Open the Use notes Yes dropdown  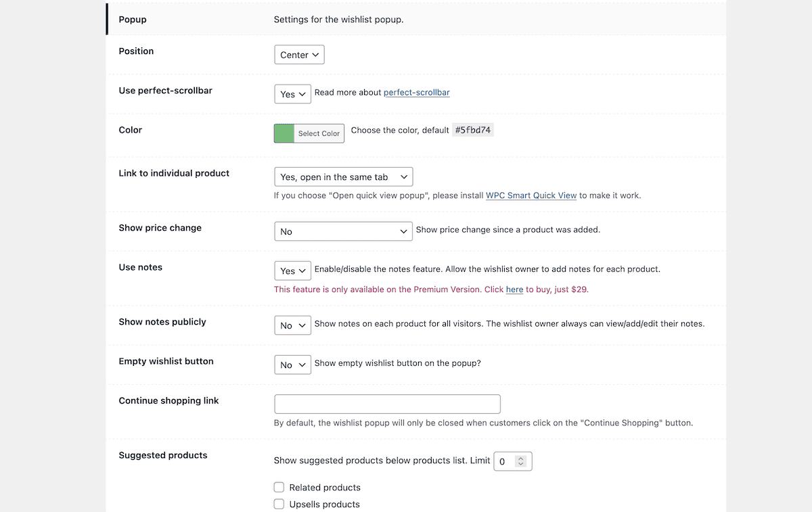(x=292, y=271)
